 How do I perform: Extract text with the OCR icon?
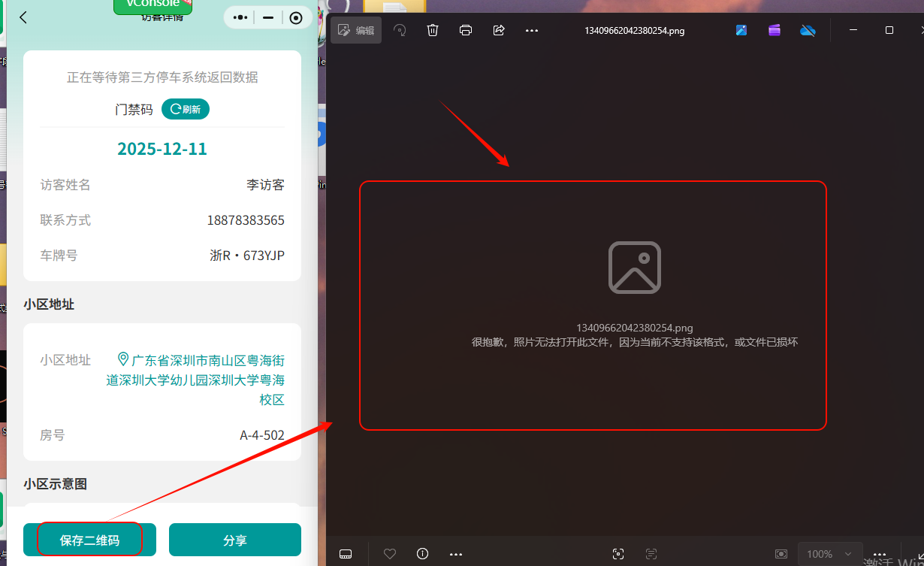[x=651, y=554]
